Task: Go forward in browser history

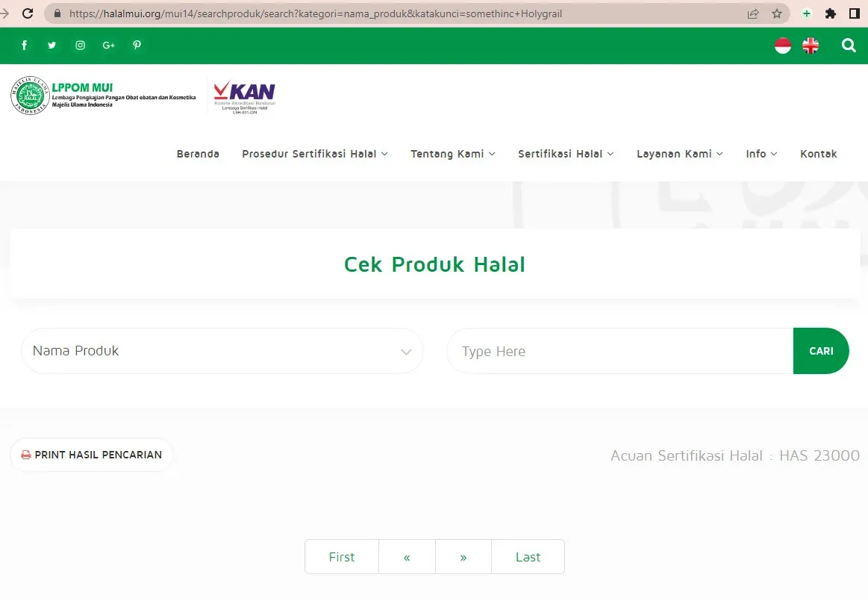Action: click(5, 13)
